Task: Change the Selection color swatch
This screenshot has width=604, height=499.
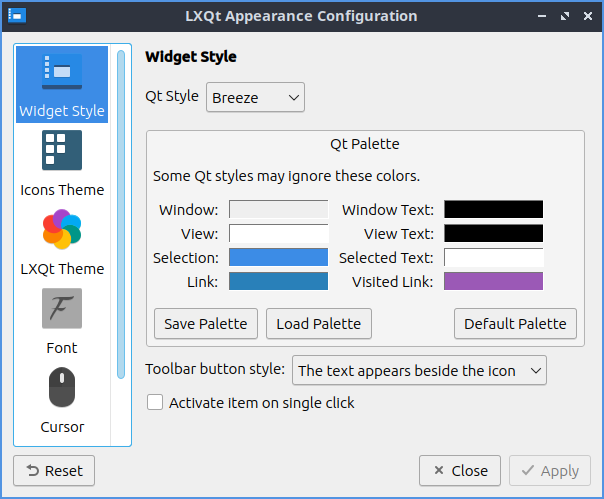Action: (x=278, y=258)
